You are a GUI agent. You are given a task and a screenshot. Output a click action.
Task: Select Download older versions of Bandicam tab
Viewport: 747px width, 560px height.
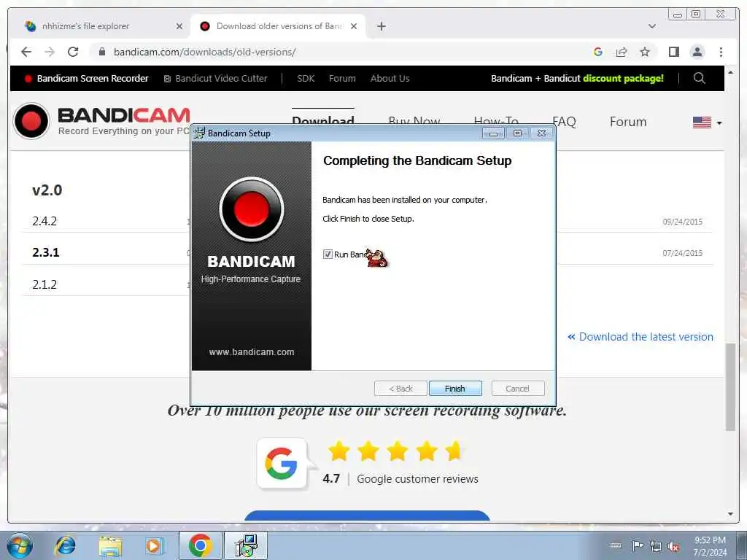[x=279, y=26]
